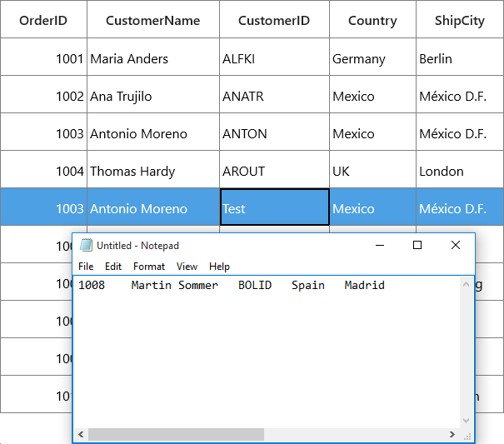The width and height of the screenshot is (504, 444).
Task: Click the horizontal scrollbar left arrow
Action: point(81,435)
